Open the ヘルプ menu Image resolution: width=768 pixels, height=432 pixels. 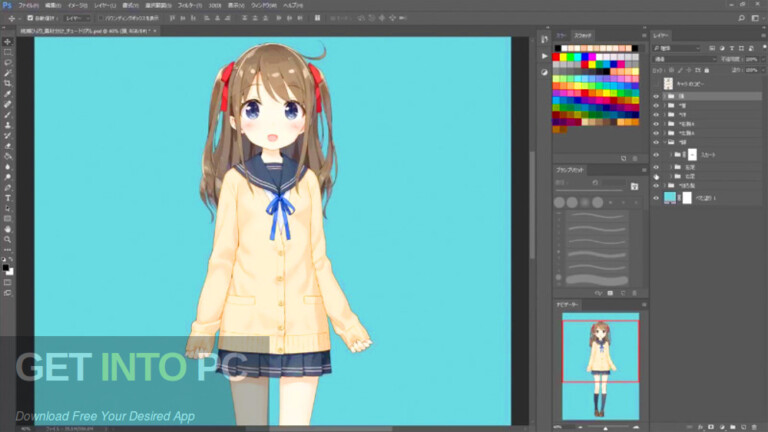tap(293, 5)
